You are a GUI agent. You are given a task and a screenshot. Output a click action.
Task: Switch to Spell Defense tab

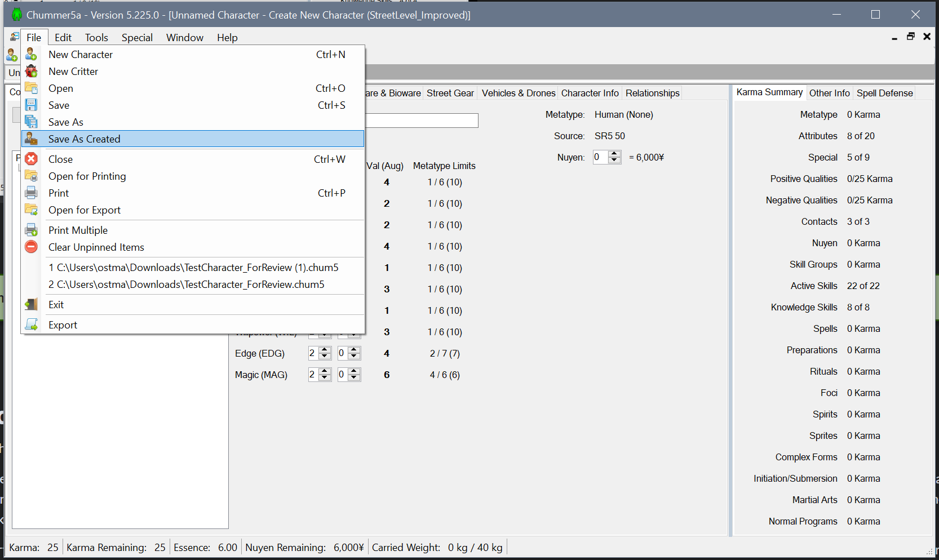[x=884, y=93]
